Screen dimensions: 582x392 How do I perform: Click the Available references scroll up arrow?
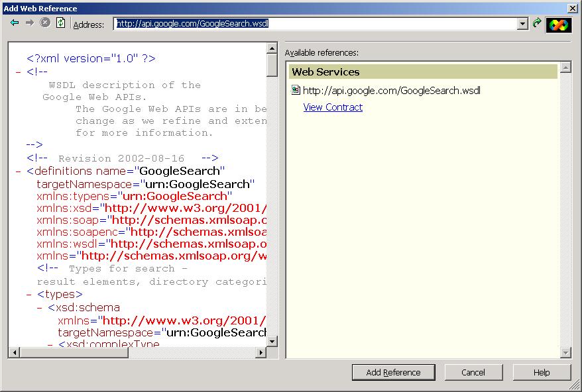click(x=565, y=68)
